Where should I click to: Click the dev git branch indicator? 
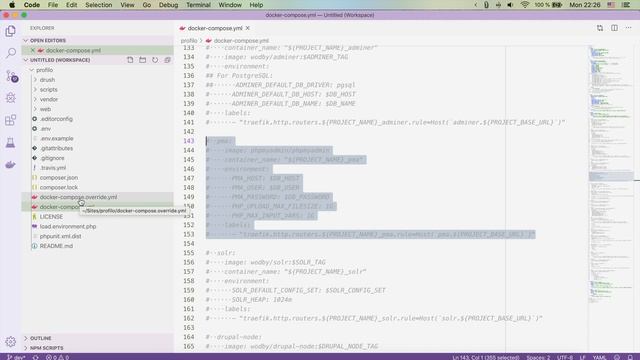(x=16, y=357)
